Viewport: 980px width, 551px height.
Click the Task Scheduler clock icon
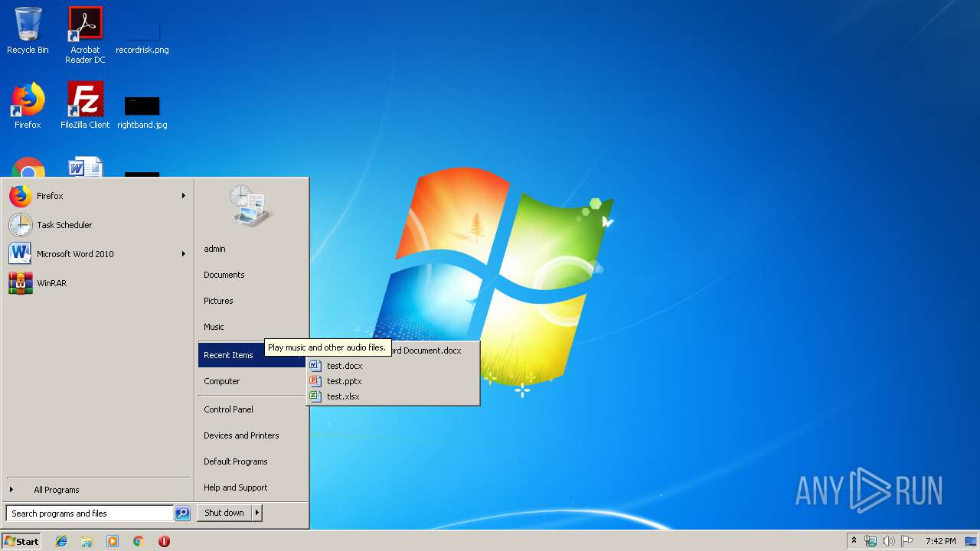click(x=21, y=225)
